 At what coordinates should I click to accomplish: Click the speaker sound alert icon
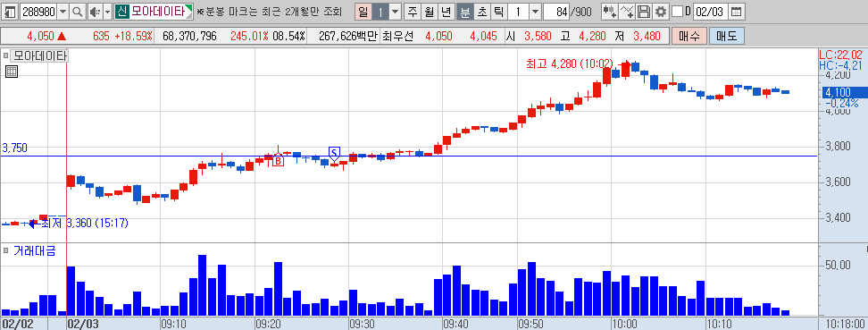pos(95,11)
